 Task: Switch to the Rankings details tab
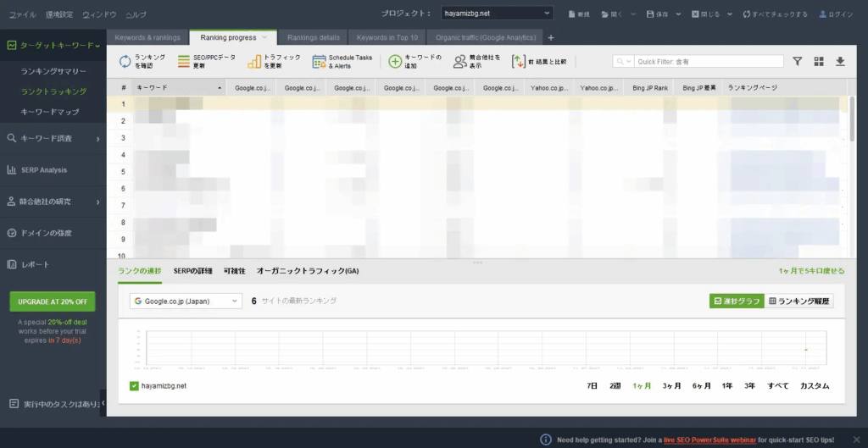[x=313, y=37]
